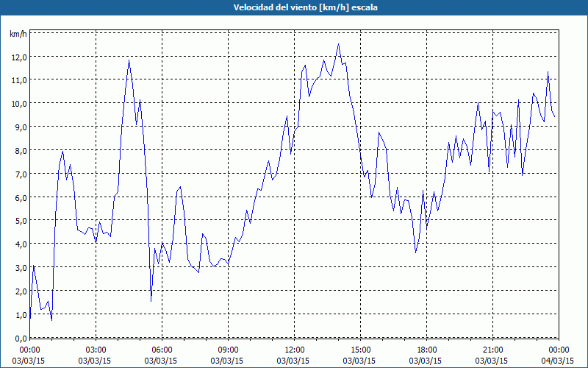Select the 2,0 y-axis value

coord(20,291)
